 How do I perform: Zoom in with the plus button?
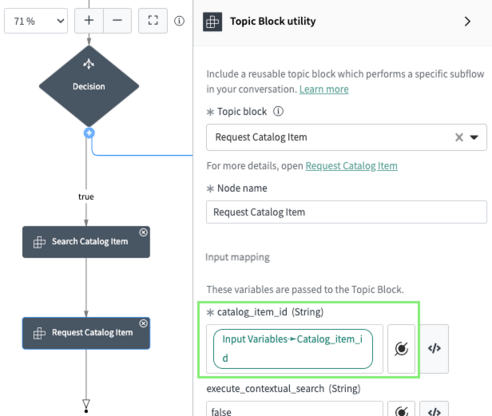tap(89, 21)
